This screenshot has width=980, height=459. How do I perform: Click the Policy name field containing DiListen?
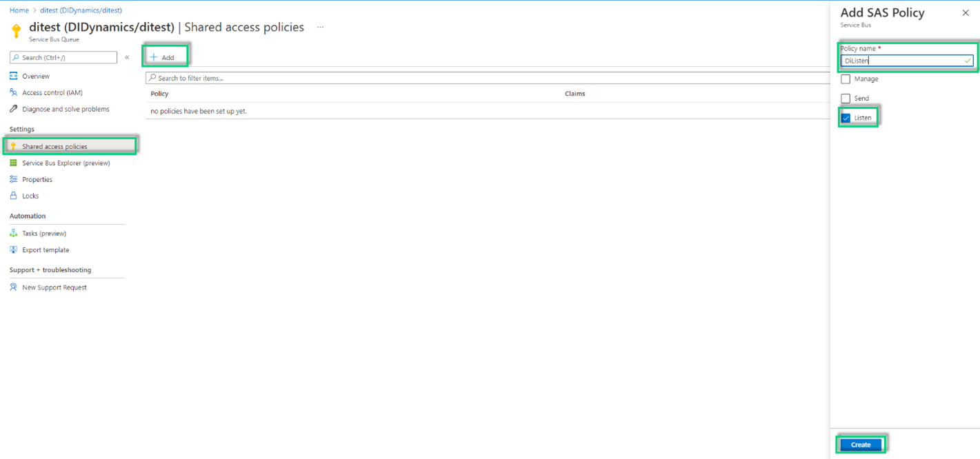click(x=907, y=61)
